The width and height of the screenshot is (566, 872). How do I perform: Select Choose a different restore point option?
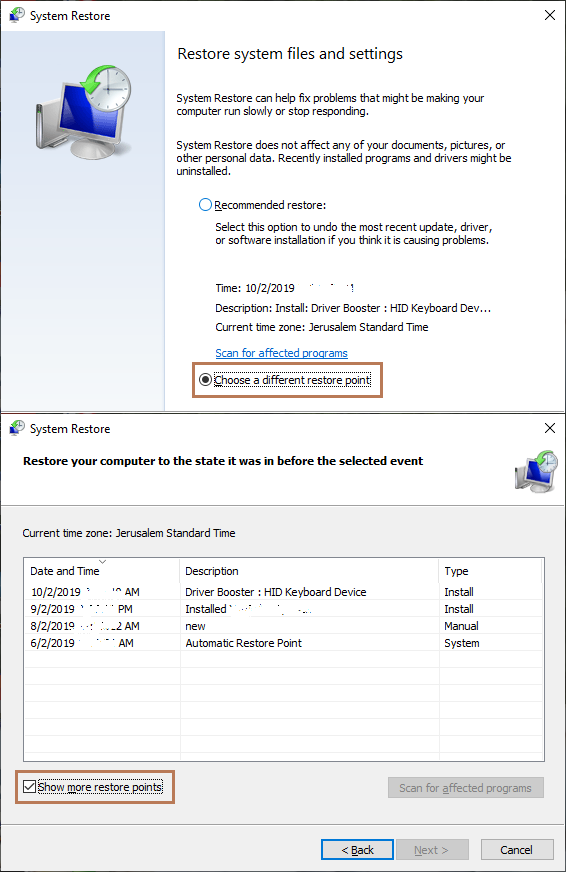(205, 379)
